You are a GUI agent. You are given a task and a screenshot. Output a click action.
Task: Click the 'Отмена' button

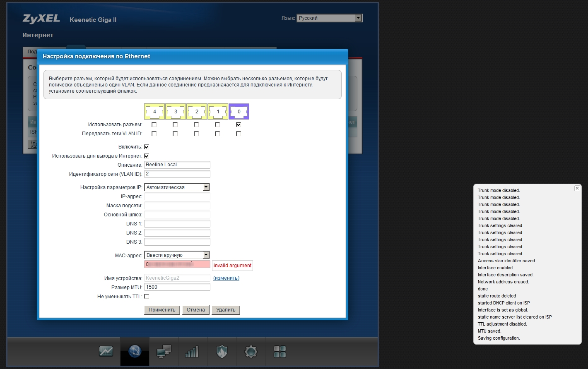tap(196, 310)
